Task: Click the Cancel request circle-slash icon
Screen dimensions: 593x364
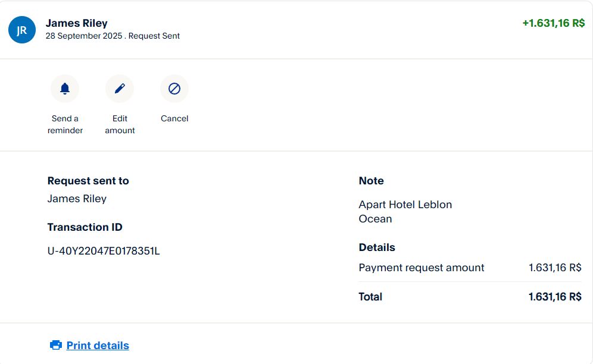Action: pyautogui.click(x=174, y=89)
